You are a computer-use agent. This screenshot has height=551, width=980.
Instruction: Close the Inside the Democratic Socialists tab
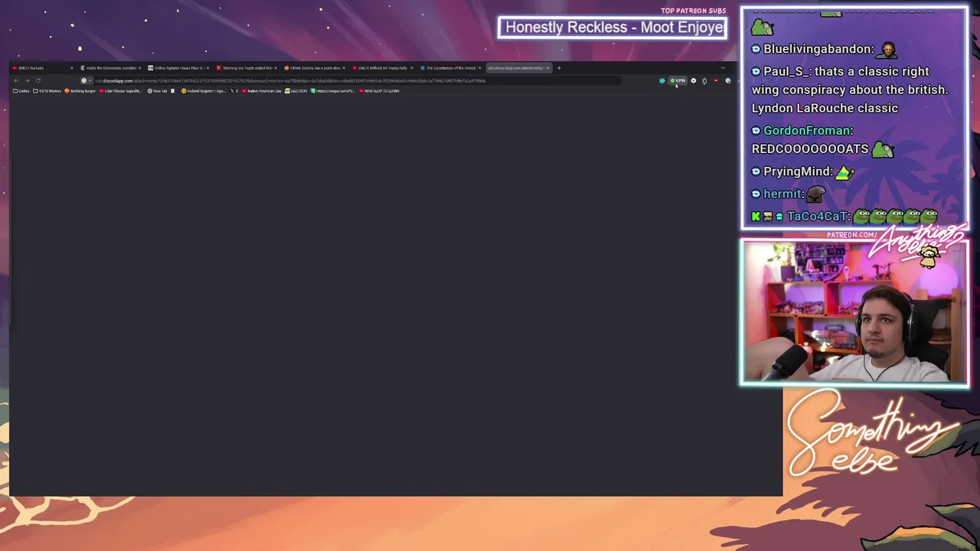coord(139,68)
